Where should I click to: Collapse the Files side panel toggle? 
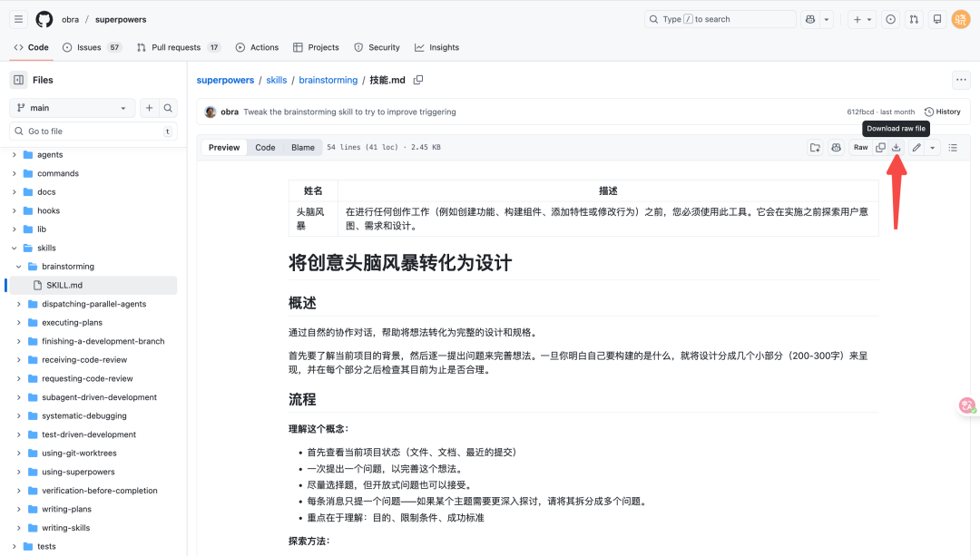coord(18,80)
